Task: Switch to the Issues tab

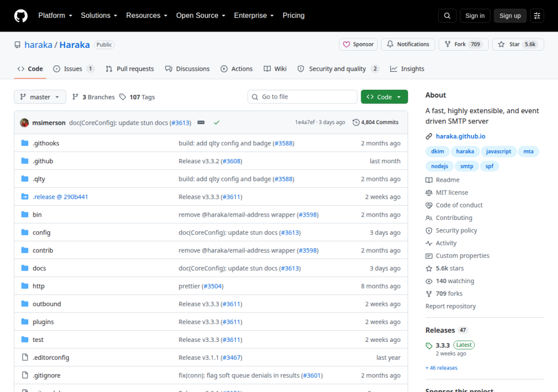Action: click(x=74, y=69)
